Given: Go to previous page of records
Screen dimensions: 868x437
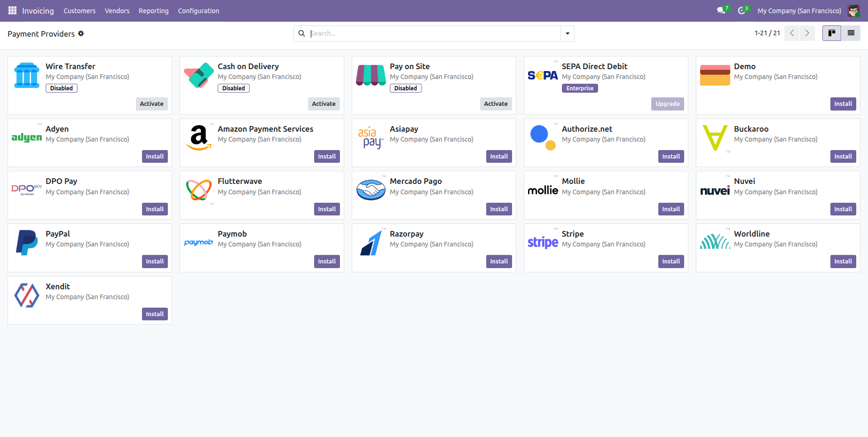Looking at the screenshot, I should click(x=792, y=33).
